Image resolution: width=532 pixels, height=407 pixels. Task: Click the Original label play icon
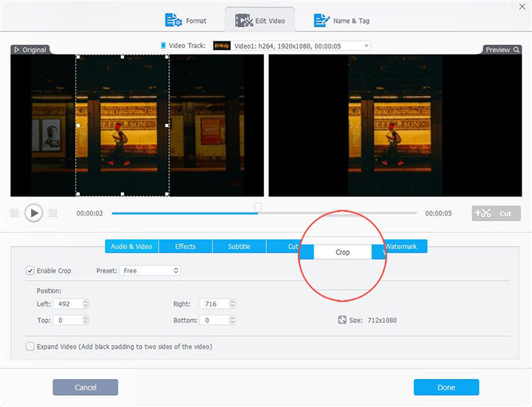click(16, 49)
